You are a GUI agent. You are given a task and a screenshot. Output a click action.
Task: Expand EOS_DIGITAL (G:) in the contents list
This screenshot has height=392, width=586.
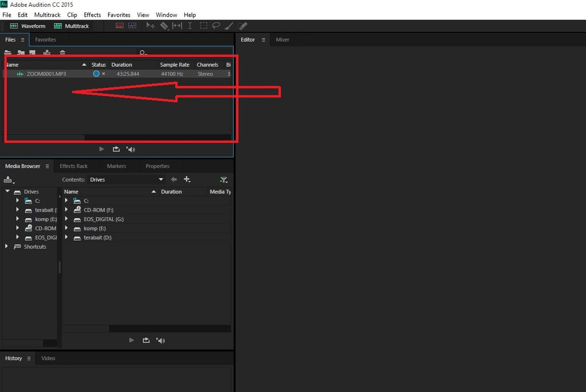pos(66,219)
